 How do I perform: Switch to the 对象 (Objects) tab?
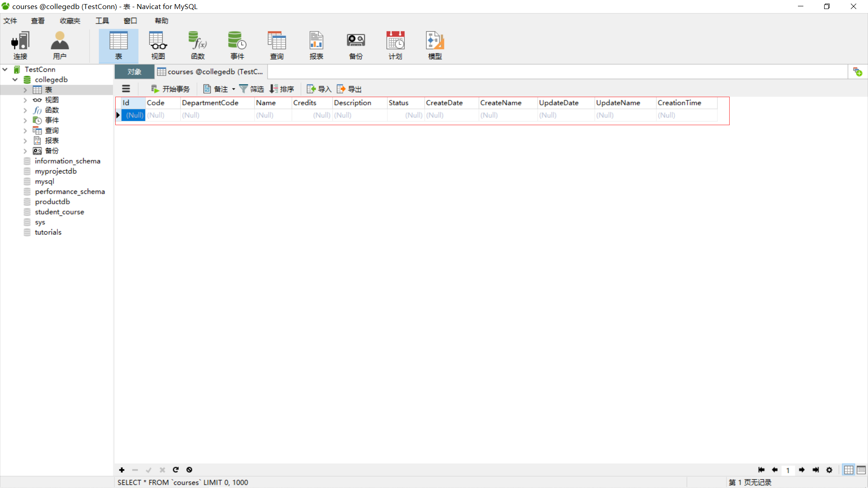tap(134, 72)
